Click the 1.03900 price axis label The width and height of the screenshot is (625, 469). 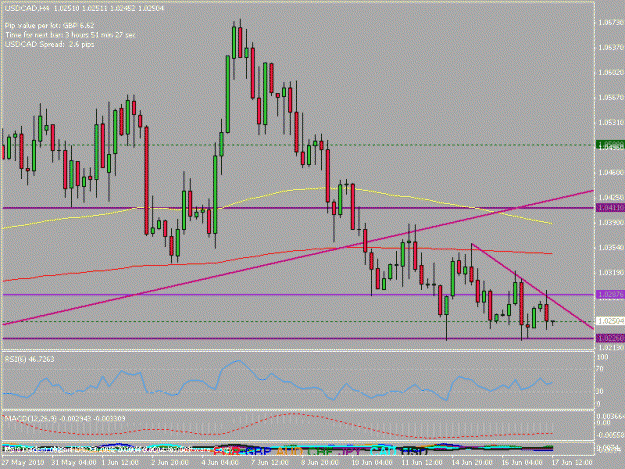pyautogui.click(x=611, y=222)
